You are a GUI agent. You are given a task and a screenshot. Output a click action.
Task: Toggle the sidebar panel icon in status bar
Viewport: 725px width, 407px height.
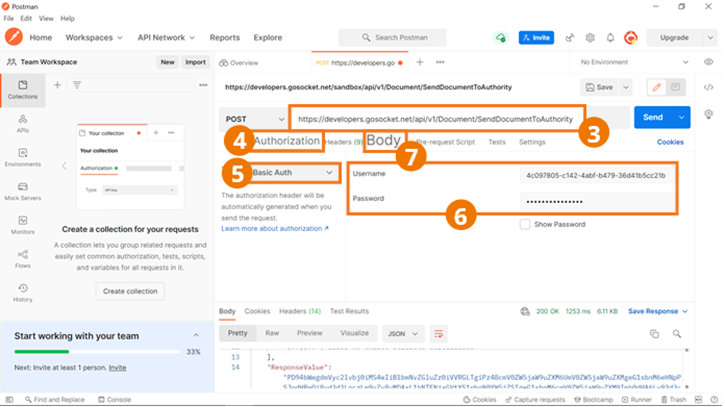coord(9,400)
